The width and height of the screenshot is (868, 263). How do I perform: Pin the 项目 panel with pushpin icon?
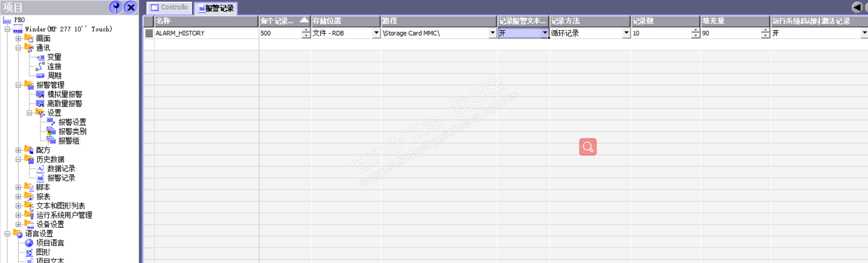115,7
